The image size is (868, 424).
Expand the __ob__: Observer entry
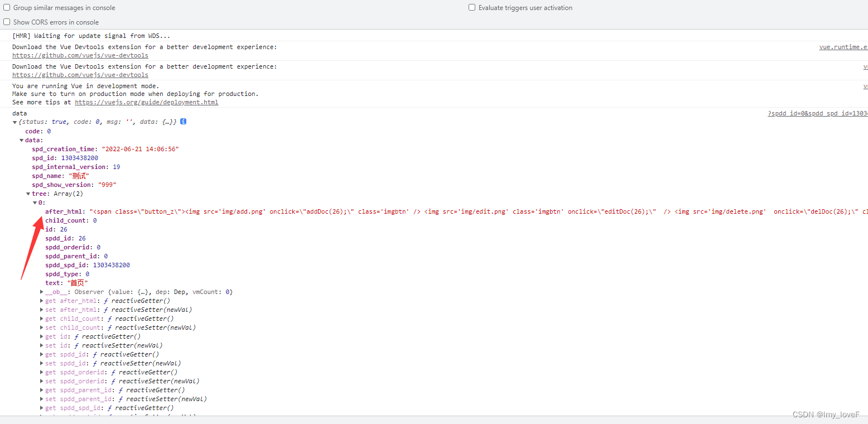click(42, 292)
